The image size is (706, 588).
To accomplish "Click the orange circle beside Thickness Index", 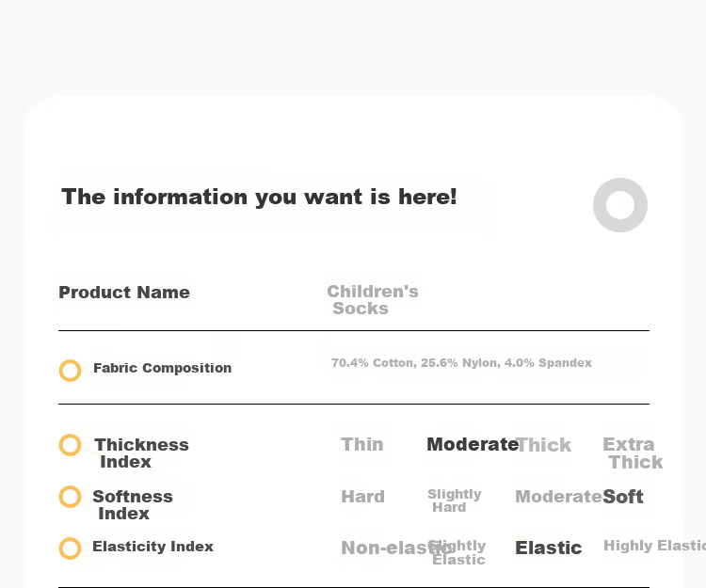I will coord(71,445).
